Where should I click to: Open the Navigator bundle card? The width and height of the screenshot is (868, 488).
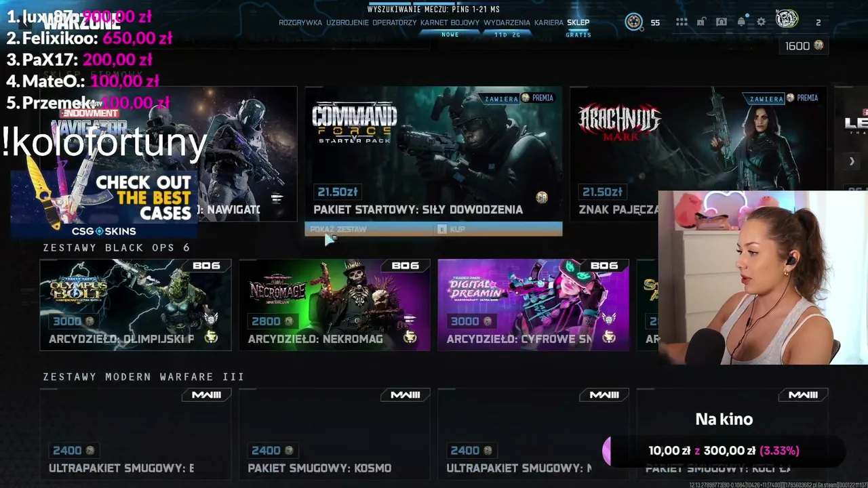pos(168,154)
